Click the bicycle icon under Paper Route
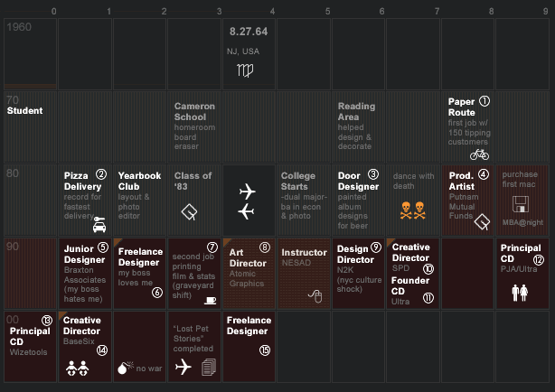This screenshot has height=392, width=555. (479, 154)
